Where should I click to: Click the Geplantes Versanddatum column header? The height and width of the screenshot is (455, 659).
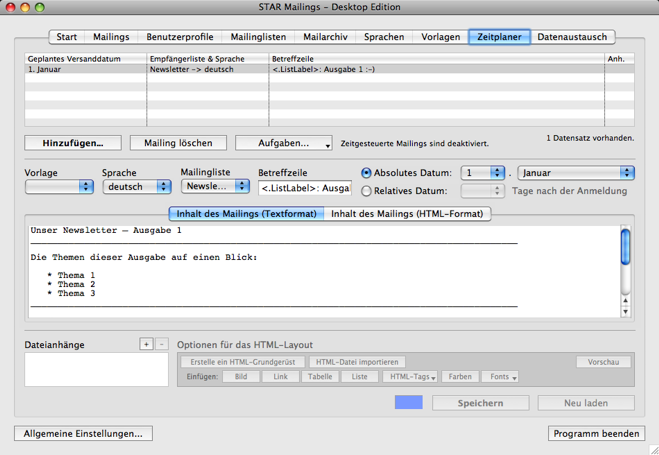click(x=86, y=59)
